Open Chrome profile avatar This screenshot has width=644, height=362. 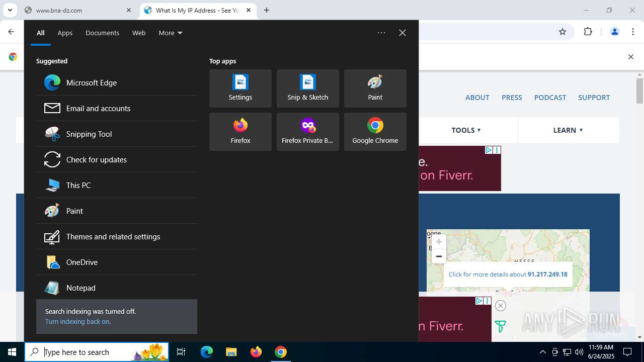pyautogui.click(x=614, y=32)
